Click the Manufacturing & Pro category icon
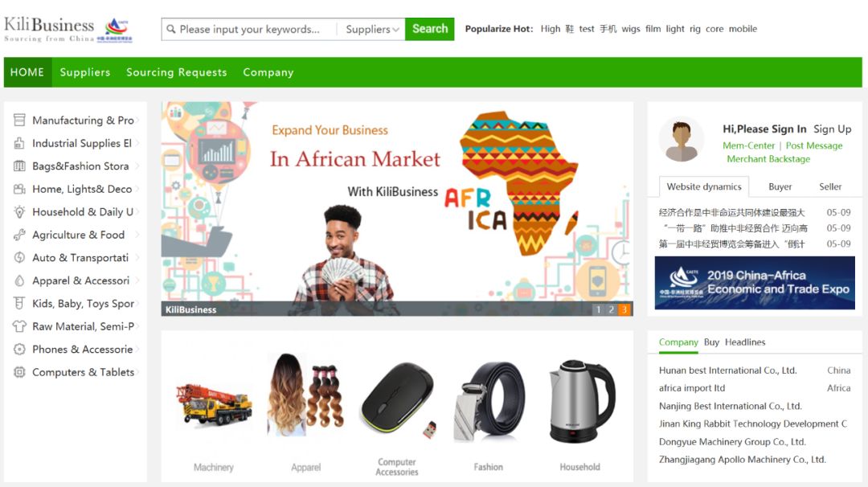Screen dimensions: 868x487 tap(19, 120)
